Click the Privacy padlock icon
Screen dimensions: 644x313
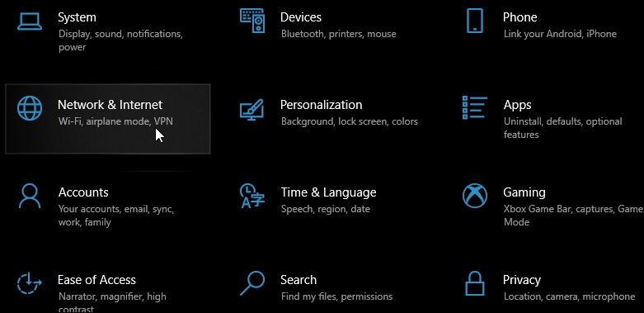point(475,283)
